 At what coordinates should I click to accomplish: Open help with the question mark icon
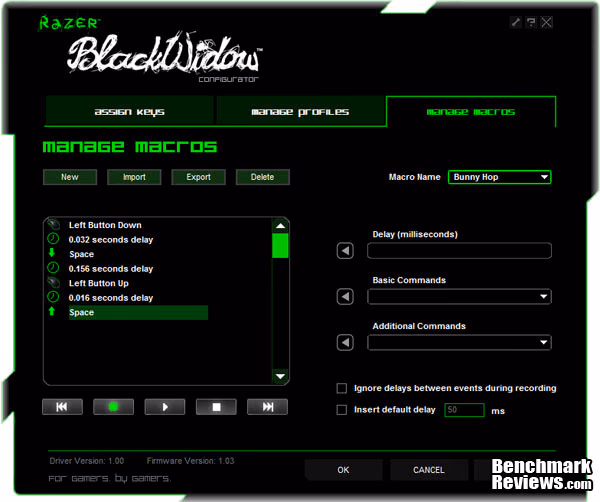coord(531,22)
